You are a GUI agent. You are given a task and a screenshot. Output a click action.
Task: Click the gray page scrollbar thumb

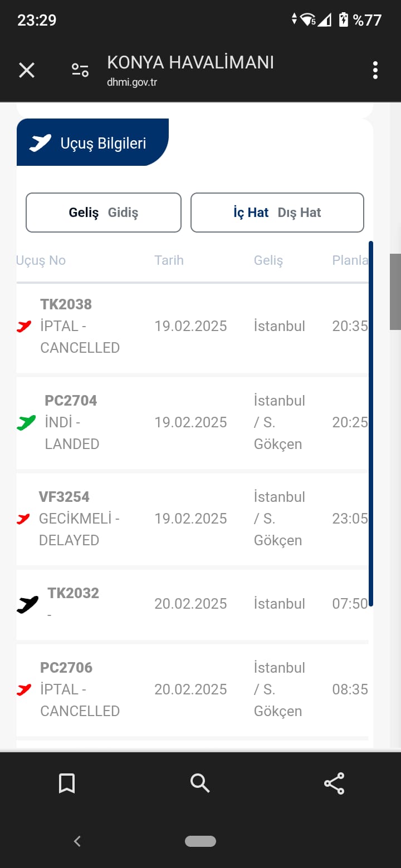pyautogui.click(x=395, y=292)
